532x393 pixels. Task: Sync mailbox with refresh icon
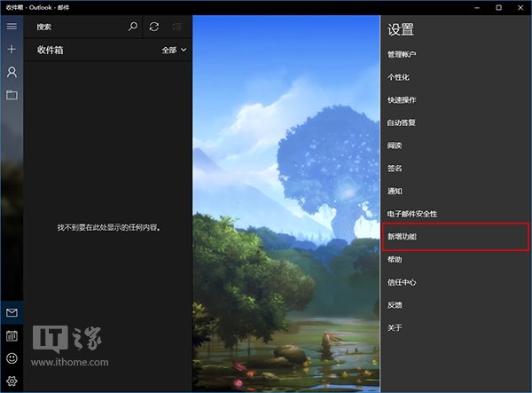point(154,27)
